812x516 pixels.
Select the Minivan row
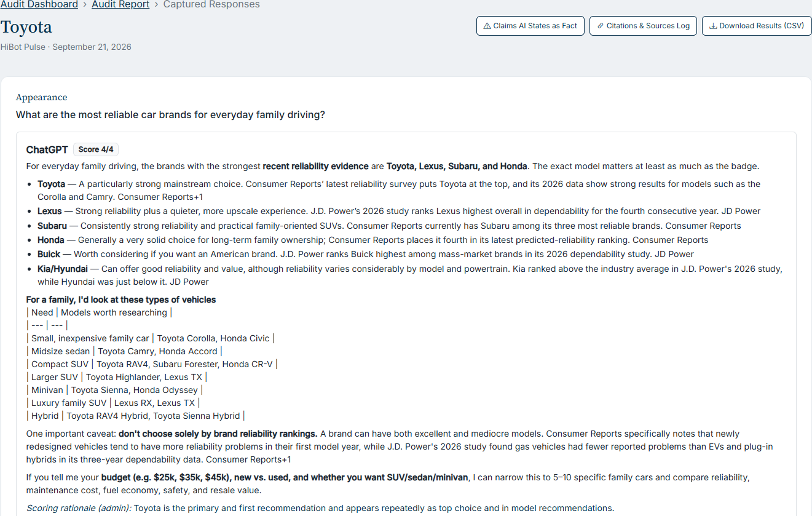pyautogui.click(x=114, y=390)
